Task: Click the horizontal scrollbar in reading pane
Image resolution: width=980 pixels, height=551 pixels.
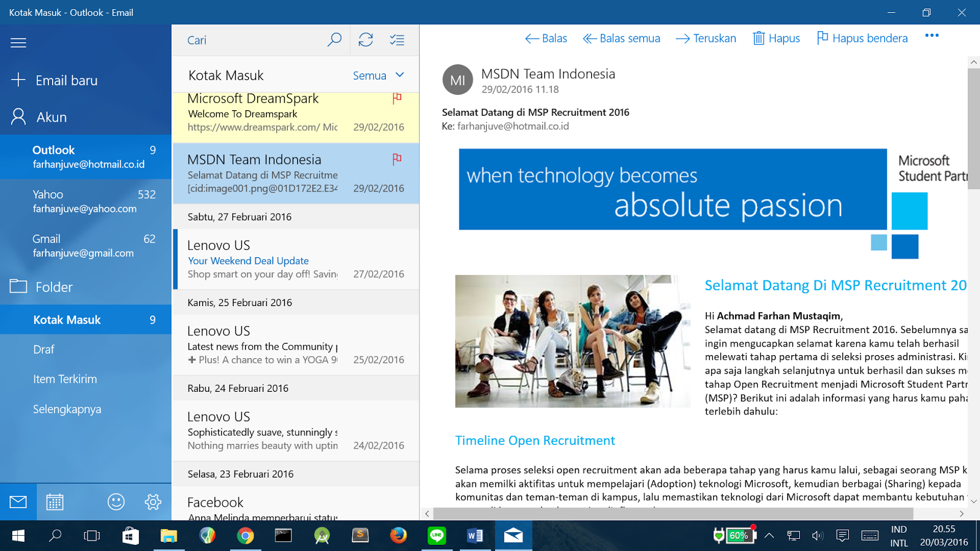Action: [x=673, y=514]
